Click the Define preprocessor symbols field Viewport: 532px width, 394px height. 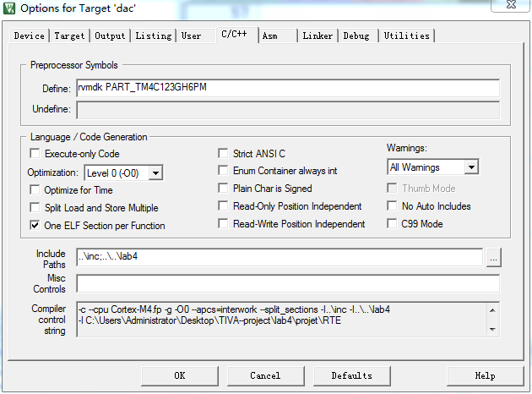288,88
